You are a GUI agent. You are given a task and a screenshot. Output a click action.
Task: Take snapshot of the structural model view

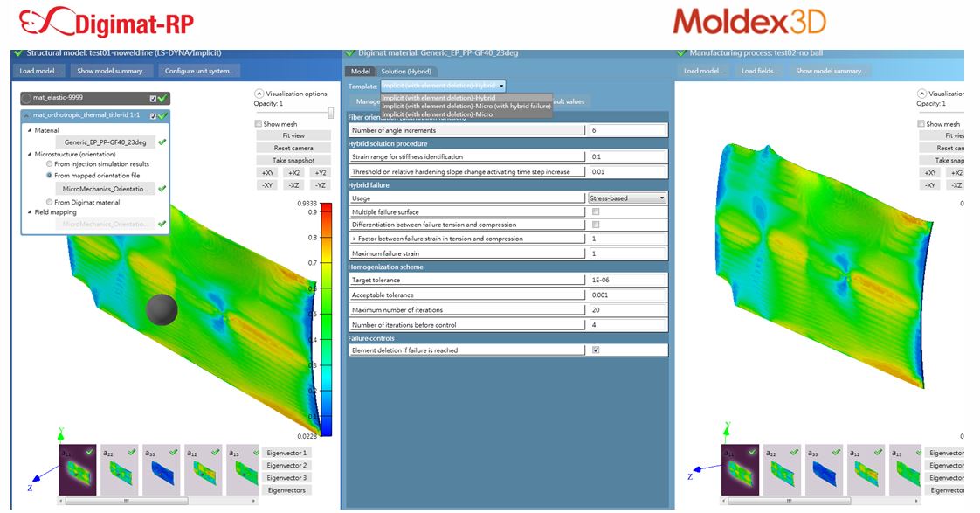coord(293,160)
